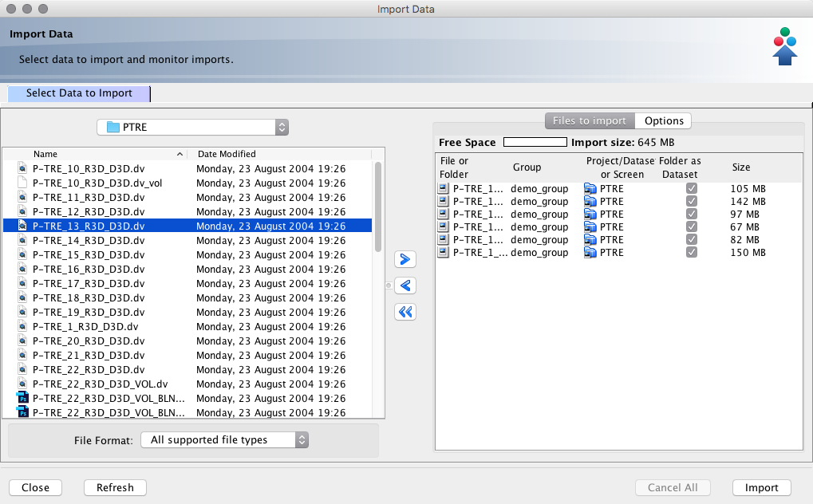Click the remove all double-arrow icon
813x504 pixels.
406,312
